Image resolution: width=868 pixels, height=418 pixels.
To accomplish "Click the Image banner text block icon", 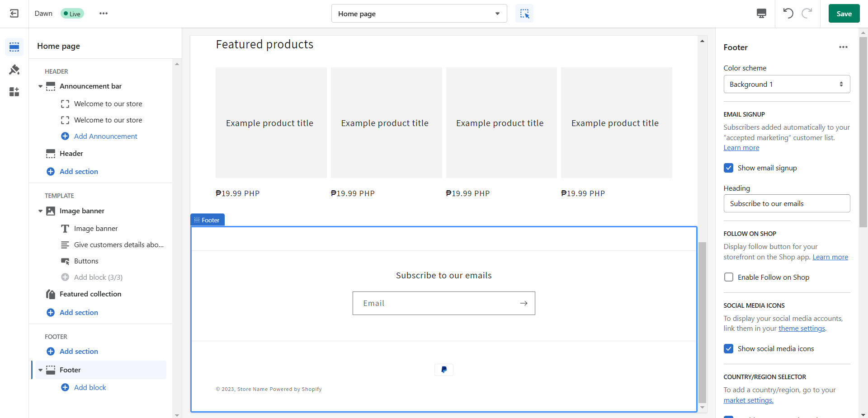I will coord(65,229).
